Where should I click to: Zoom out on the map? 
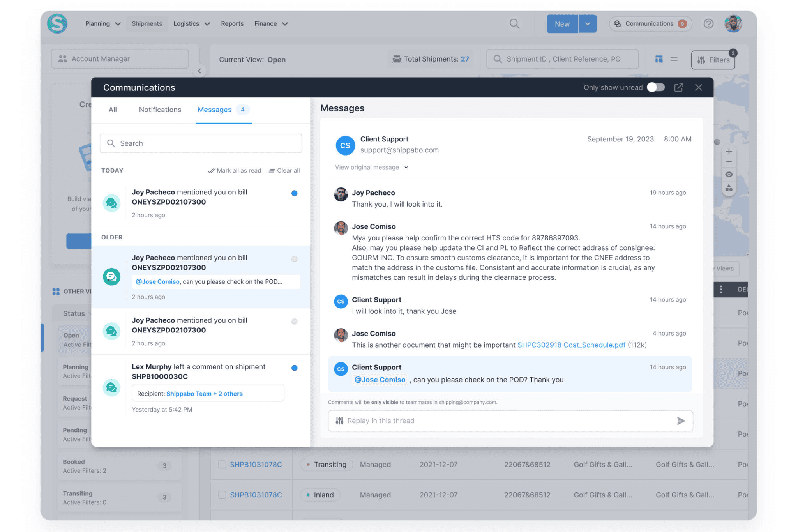tap(729, 162)
